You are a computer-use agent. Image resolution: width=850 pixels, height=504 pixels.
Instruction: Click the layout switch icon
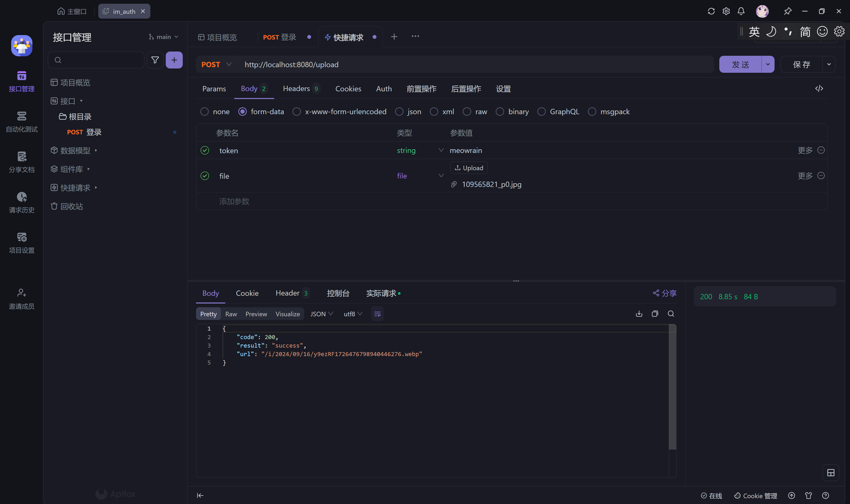pos(830,472)
